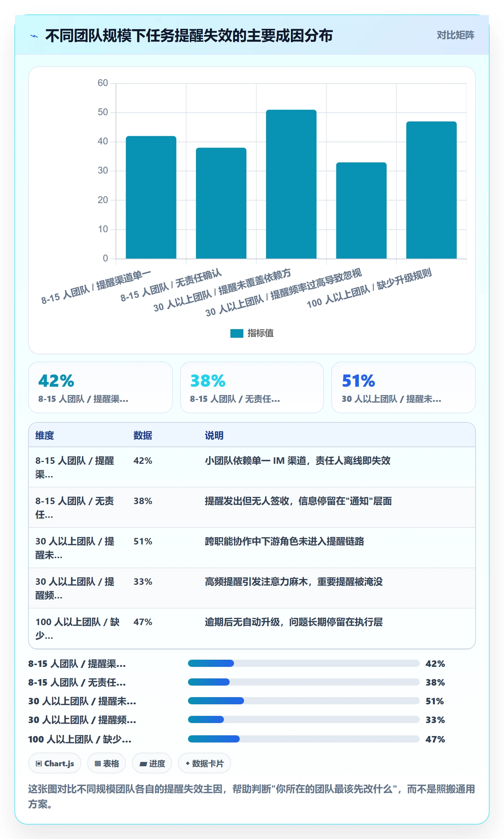Click table cell 提醒发出但无人签收
Viewport: 504px width, 839px height.
[x=298, y=501]
